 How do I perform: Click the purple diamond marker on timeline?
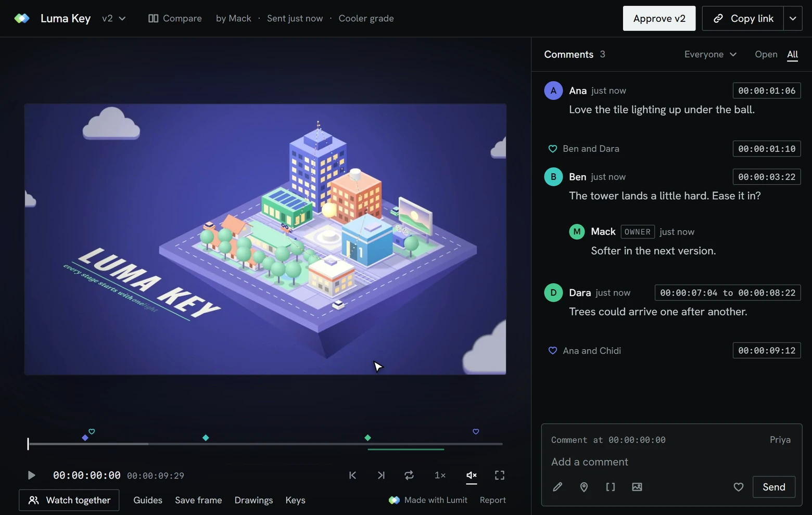point(85,438)
